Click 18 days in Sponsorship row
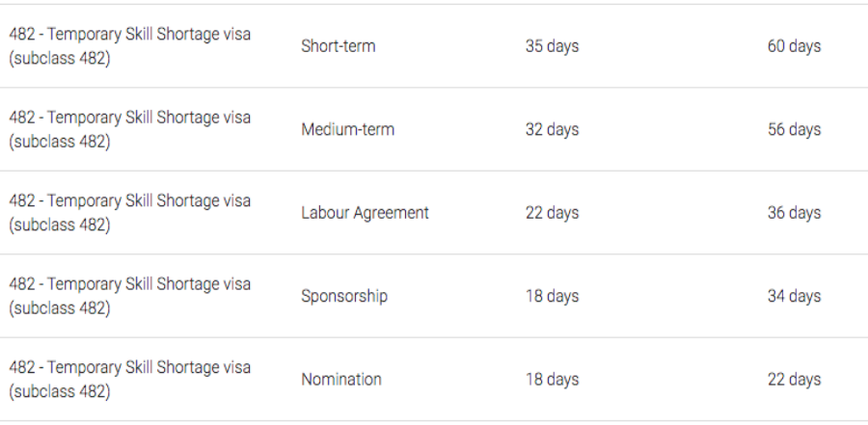Screen dimensions: 868x425 coord(552,296)
